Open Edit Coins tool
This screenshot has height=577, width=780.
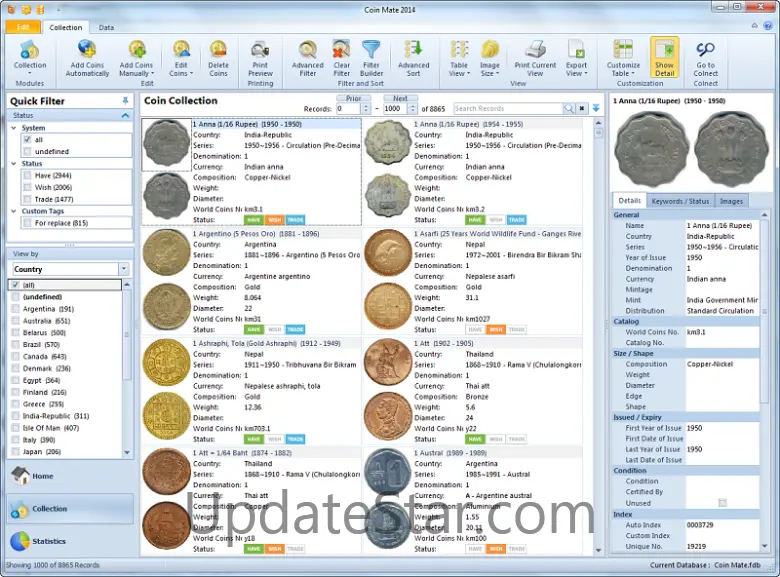(x=181, y=59)
